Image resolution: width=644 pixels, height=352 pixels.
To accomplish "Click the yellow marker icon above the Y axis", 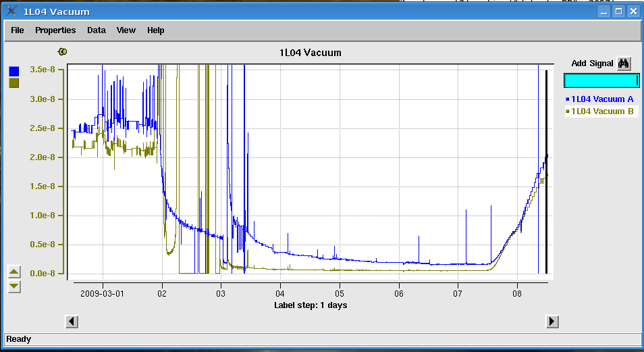I will 62,52.
